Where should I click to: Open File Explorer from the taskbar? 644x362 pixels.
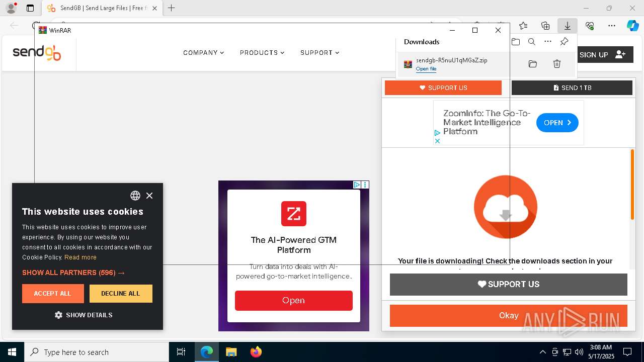coord(231,352)
